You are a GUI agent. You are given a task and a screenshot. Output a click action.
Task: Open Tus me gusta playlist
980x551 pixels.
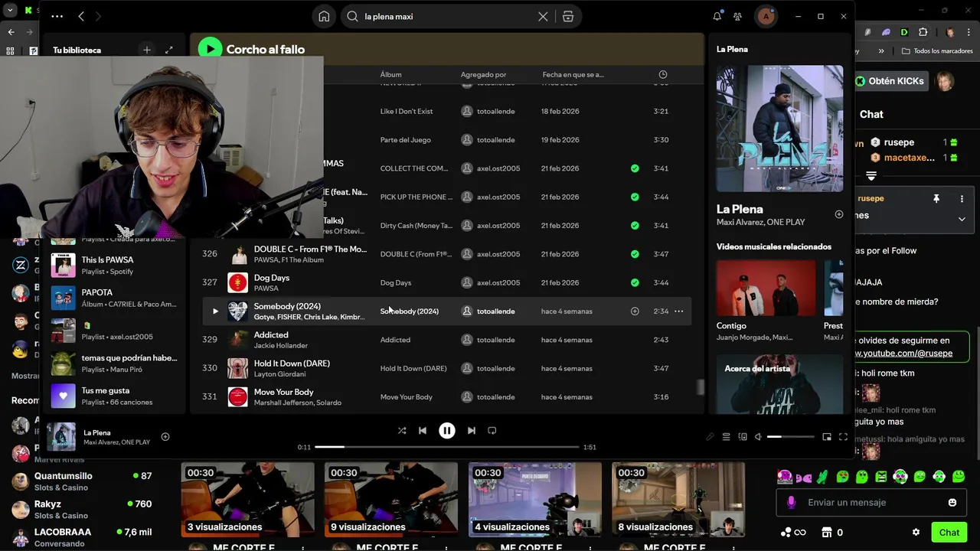115,396
